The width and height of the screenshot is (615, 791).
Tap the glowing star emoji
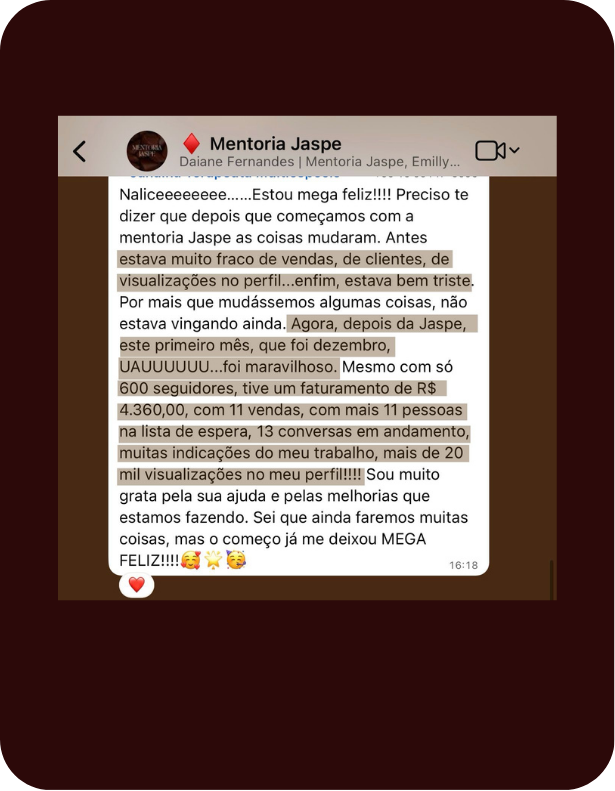point(213,560)
